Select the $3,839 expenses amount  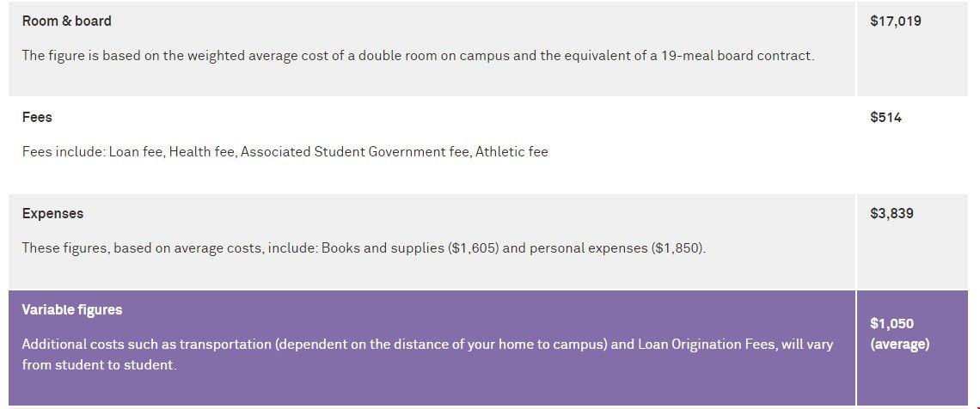891,214
